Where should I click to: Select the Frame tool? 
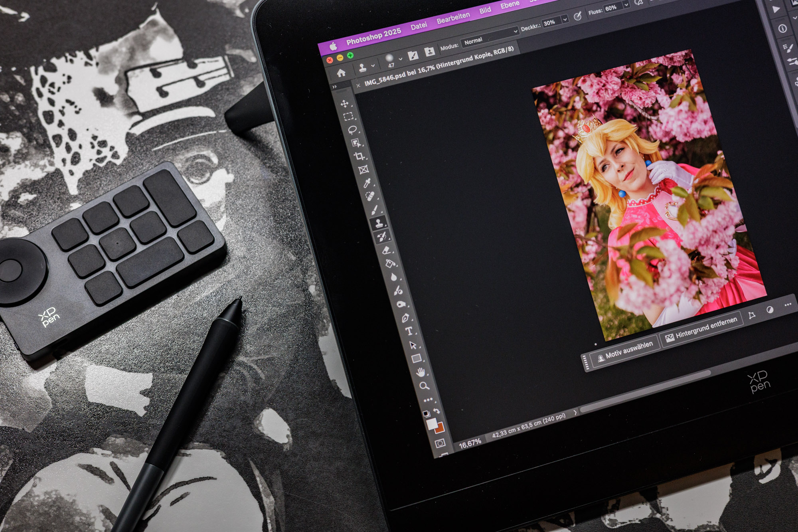point(363,170)
